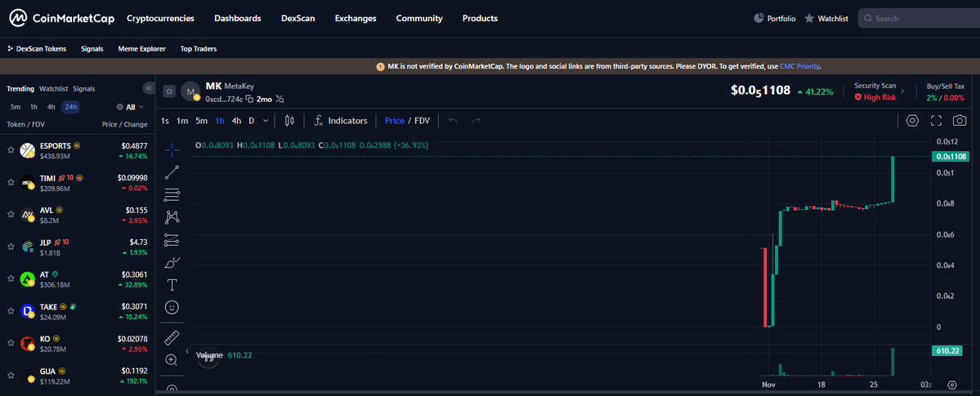Open the Fibonacci retracement tool
Viewport: 980px width, 396px height.
(172, 195)
